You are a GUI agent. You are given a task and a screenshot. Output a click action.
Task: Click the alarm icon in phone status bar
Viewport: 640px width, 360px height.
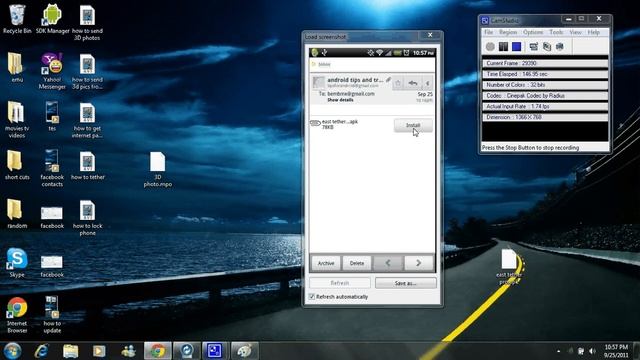pyautogui.click(x=407, y=53)
